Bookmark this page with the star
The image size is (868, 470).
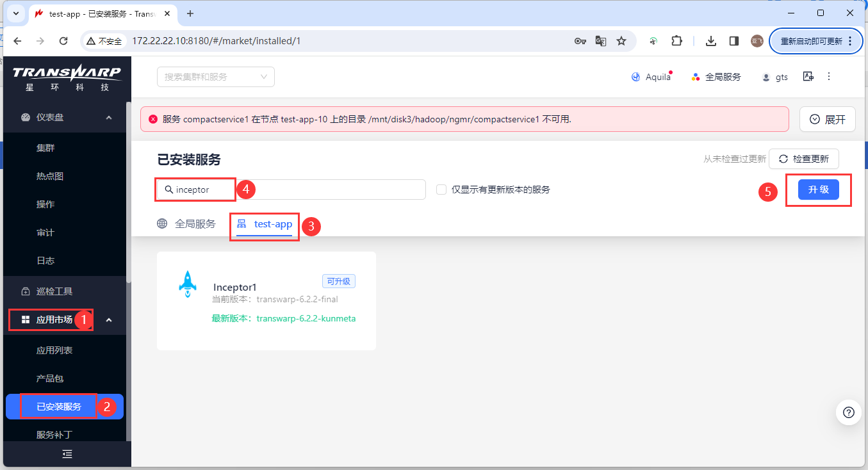click(621, 41)
